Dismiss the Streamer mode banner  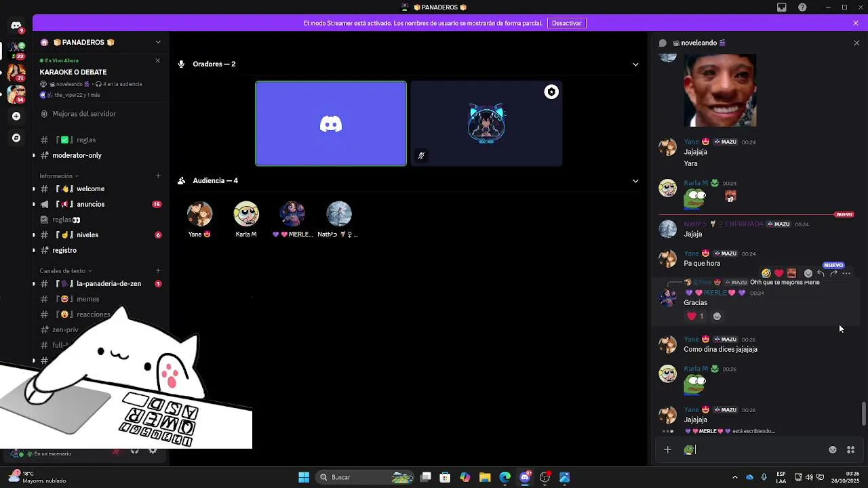pyautogui.click(x=856, y=23)
